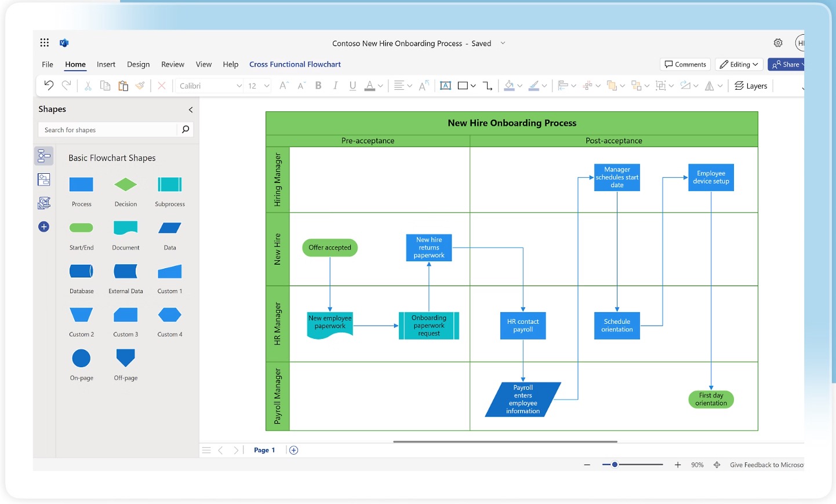Open the Help tab
This screenshot has height=504, width=836.
point(231,64)
